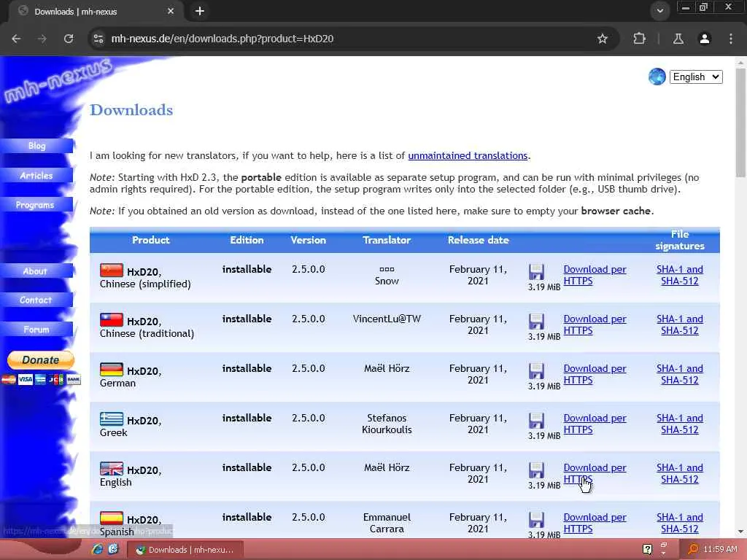Click the China flag icon
747x560 pixels.
tap(112, 271)
